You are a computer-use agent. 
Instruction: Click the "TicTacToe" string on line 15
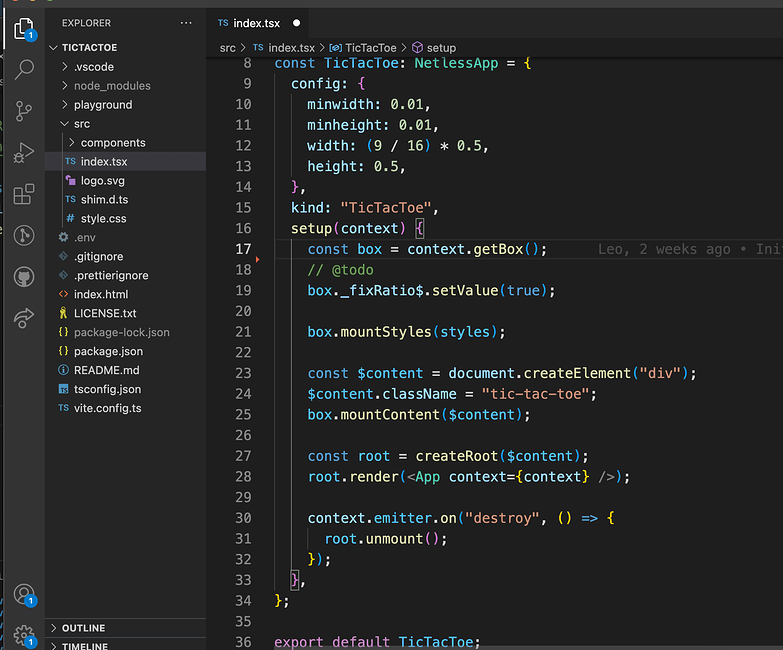[386, 208]
